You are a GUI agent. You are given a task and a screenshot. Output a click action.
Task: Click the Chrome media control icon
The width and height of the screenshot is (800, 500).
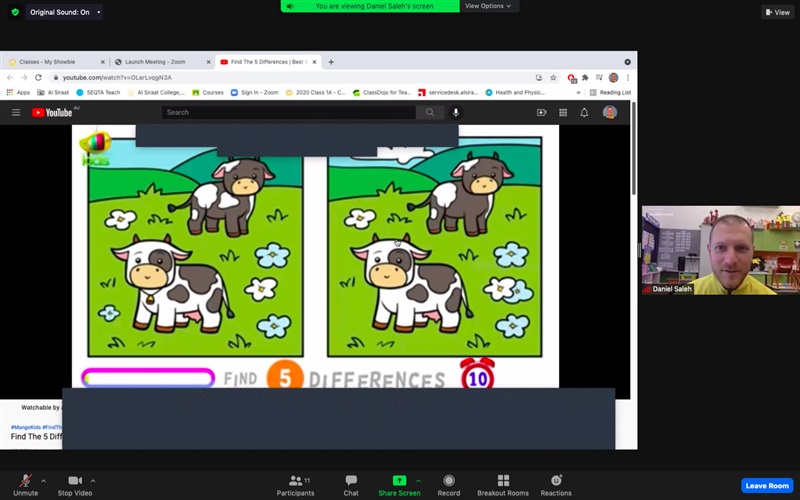599,78
